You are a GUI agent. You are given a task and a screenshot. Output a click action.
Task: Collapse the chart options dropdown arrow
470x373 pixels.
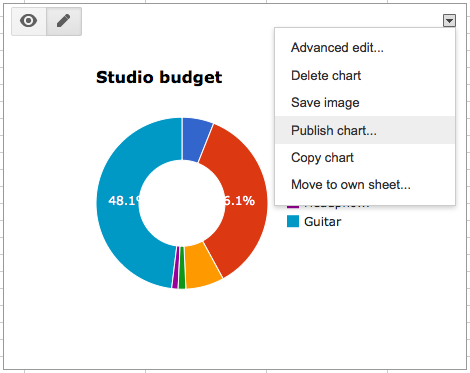pyautogui.click(x=449, y=21)
